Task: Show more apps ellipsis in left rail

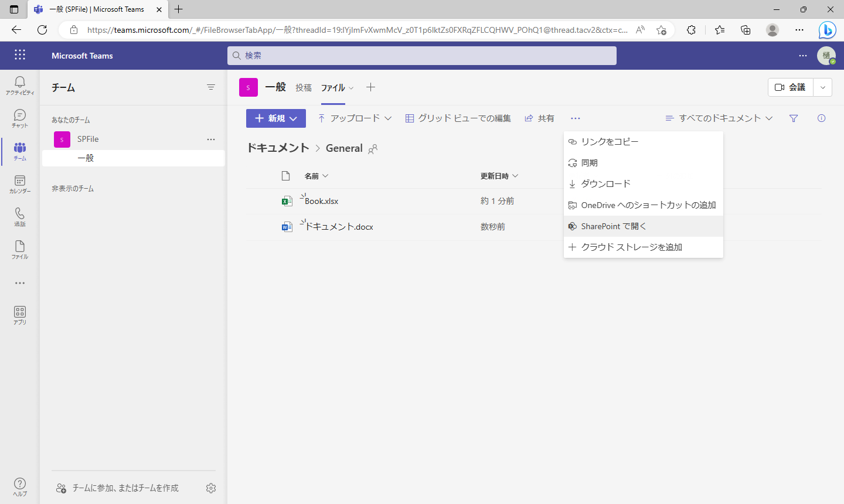Action: click(20, 283)
